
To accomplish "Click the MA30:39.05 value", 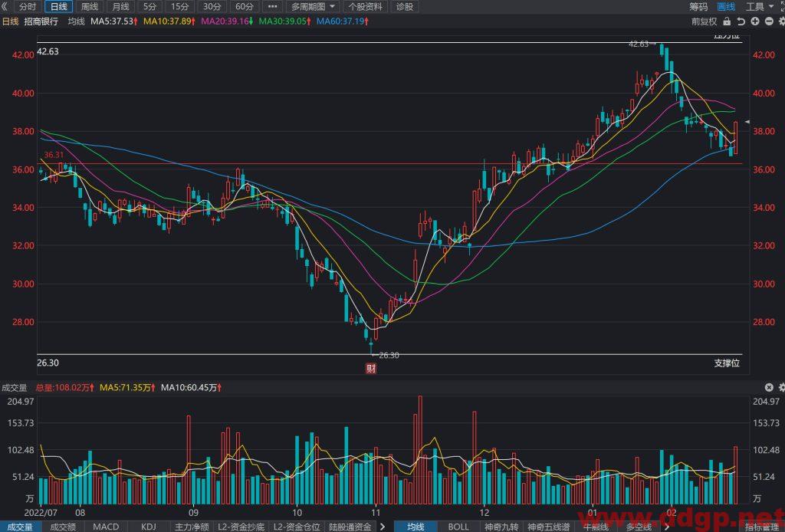I will point(284,21).
